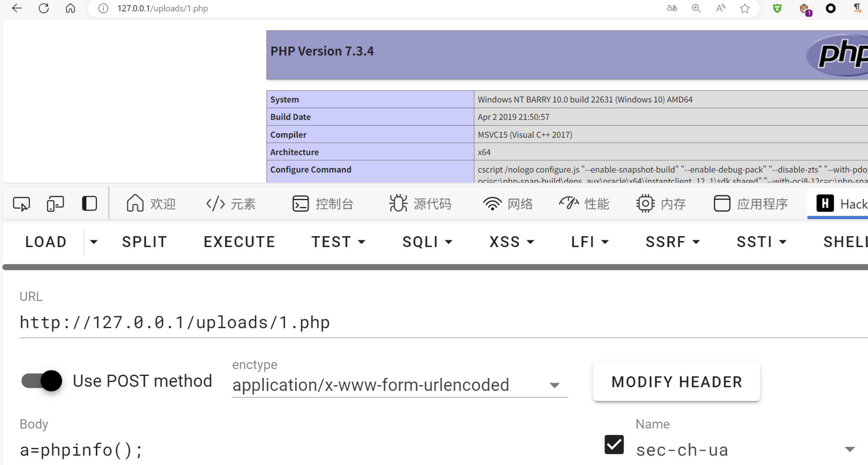Click the browser refresh icon

(44, 8)
